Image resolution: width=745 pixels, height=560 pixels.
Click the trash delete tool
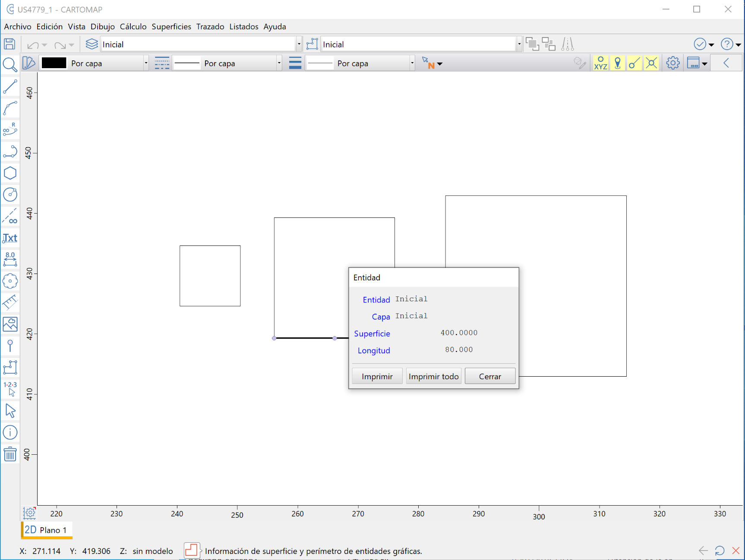click(x=10, y=454)
